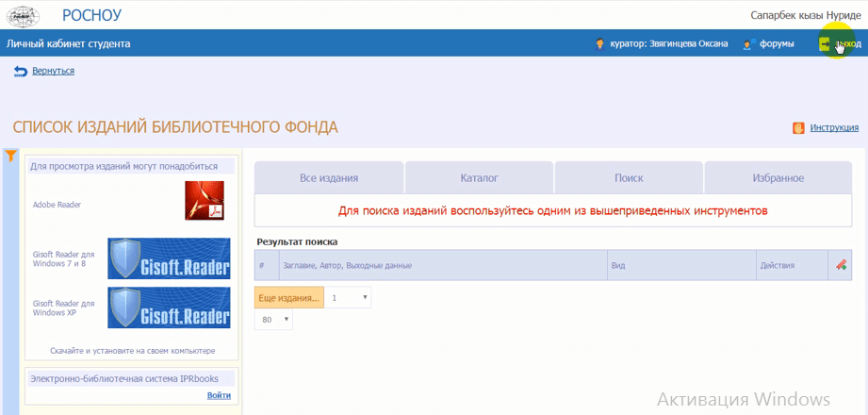Screen dimensions: 868x415
Task: Select the Поиск tab
Action: pyautogui.click(x=629, y=177)
